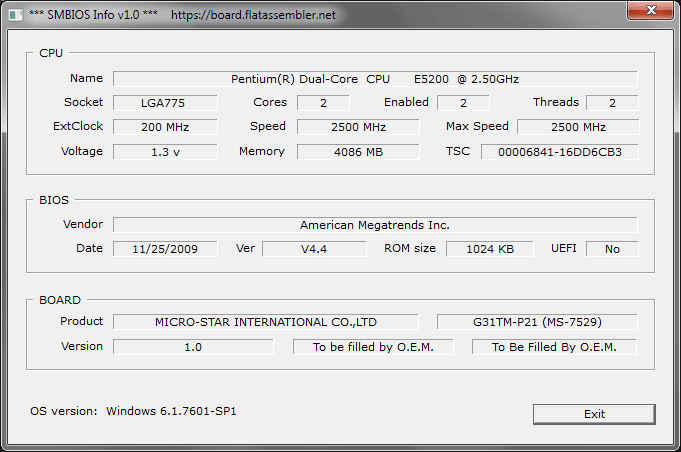Click the Exit button

click(594, 414)
